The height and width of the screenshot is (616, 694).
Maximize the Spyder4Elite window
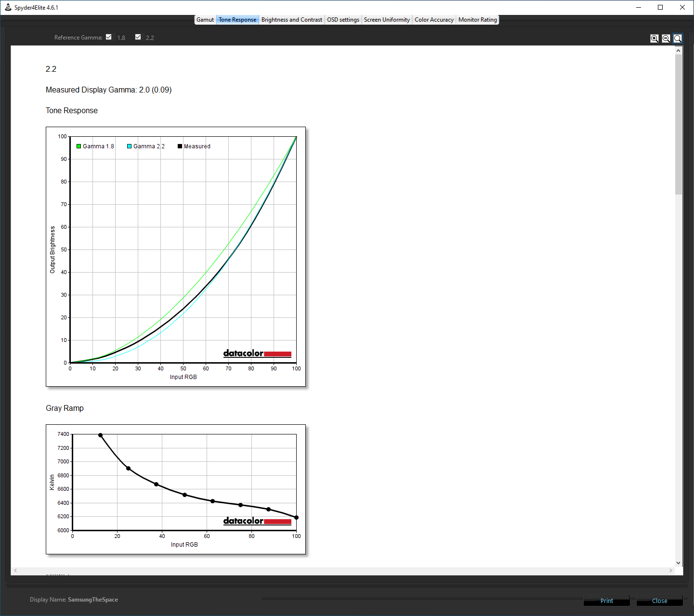click(x=660, y=7)
